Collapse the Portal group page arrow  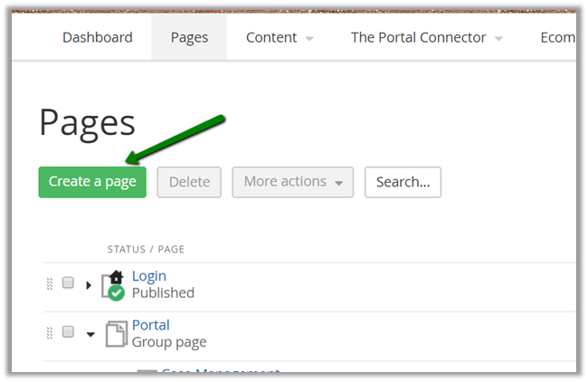point(90,334)
